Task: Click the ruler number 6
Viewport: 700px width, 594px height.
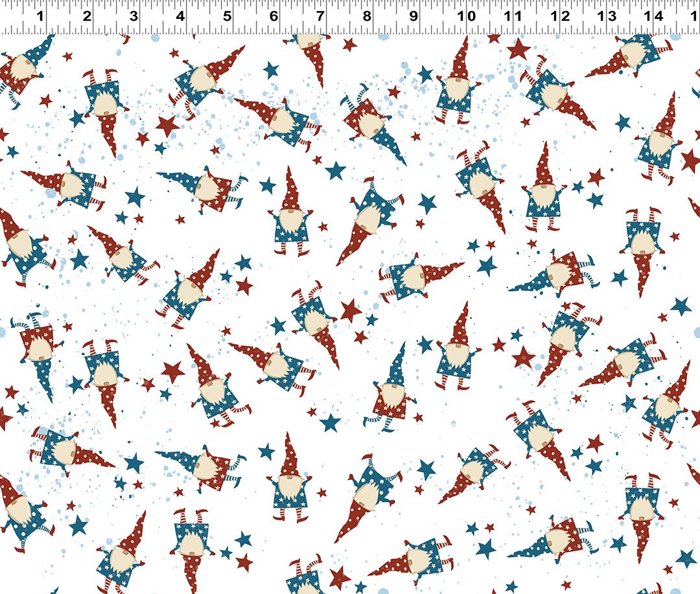Action: pos(274,16)
